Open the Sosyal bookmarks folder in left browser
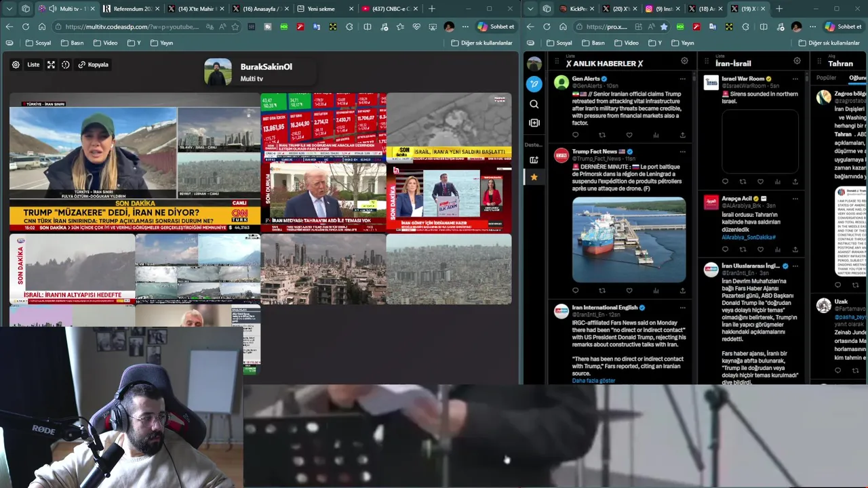The height and width of the screenshot is (488, 868). pyautogui.click(x=38, y=43)
